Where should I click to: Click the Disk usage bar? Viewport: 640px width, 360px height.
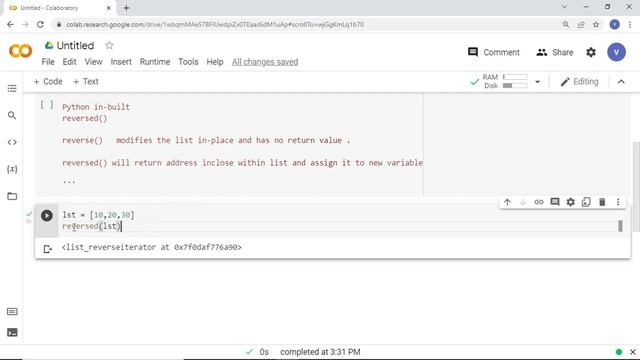pyautogui.click(x=515, y=86)
